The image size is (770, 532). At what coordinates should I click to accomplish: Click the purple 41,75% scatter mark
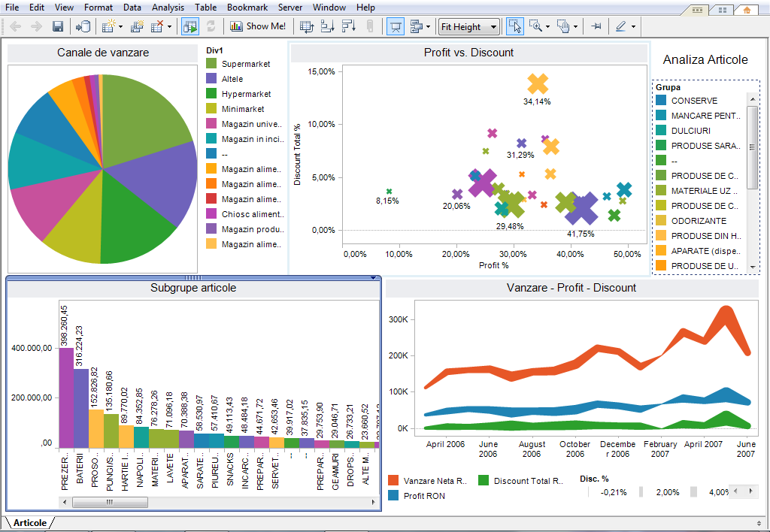pyautogui.click(x=582, y=209)
